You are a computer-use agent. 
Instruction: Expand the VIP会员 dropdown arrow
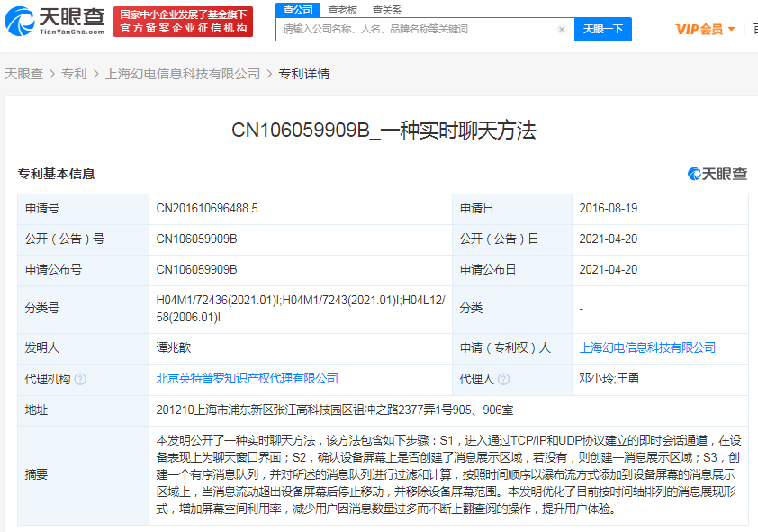coord(731,29)
